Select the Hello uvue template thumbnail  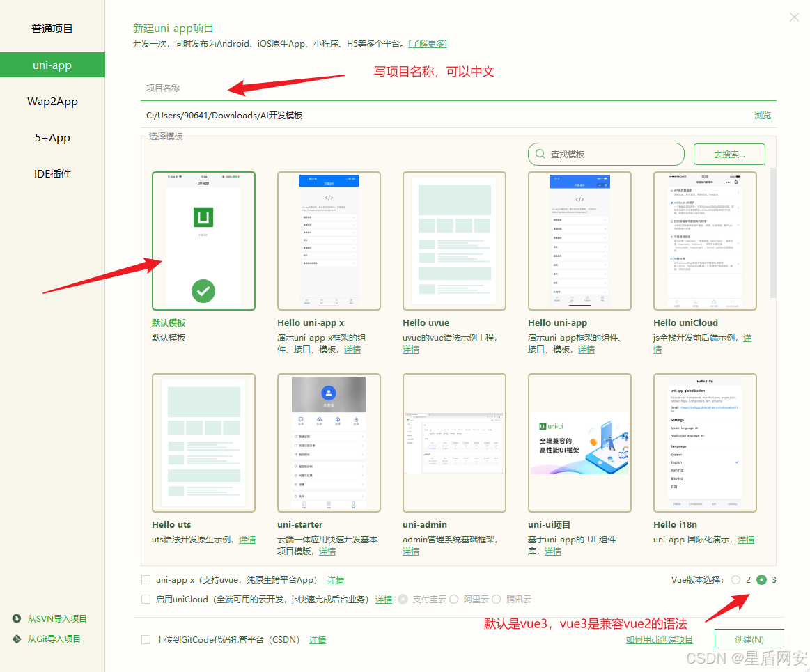pyautogui.click(x=454, y=241)
